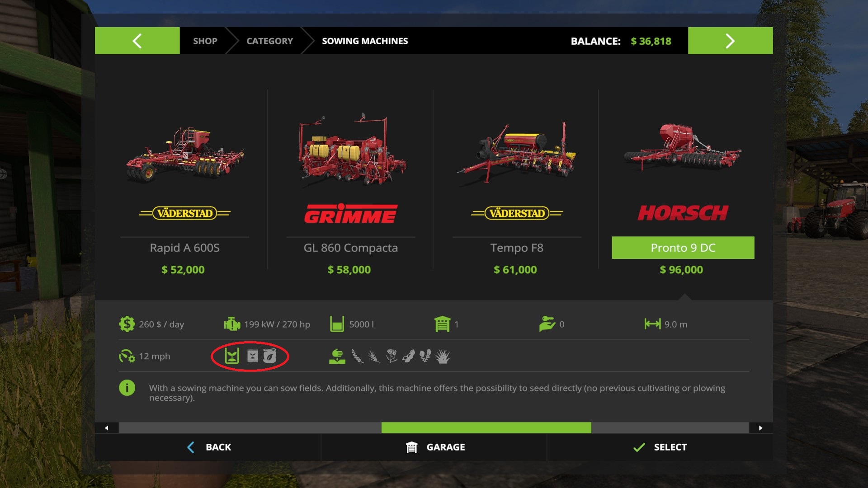Select the Grimme GL 860 Compacta thumbnail

tap(351, 151)
